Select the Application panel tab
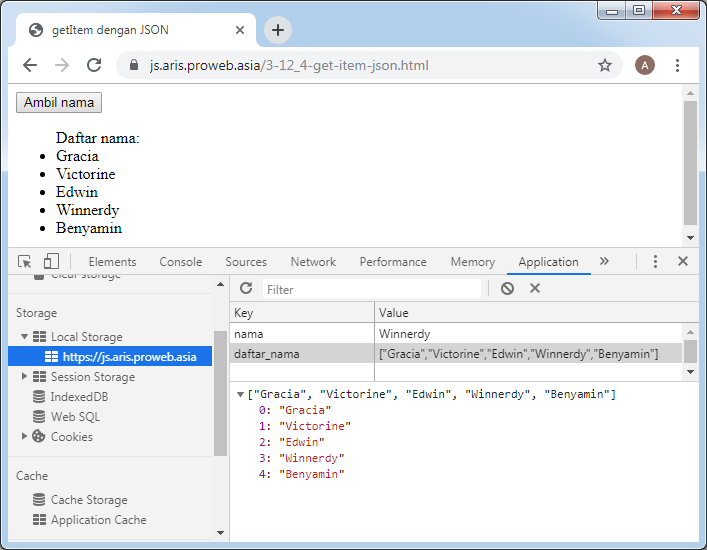The height and width of the screenshot is (550, 707). click(548, 262)
